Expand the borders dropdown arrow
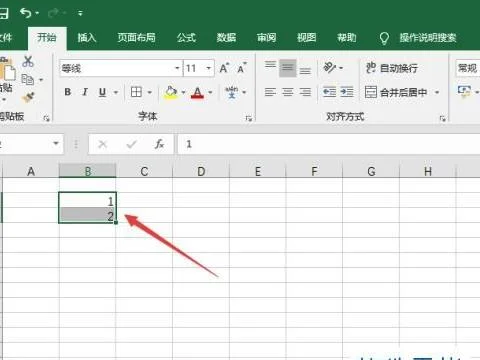Viewport: 480px width, 360px height. pos(150,92)
